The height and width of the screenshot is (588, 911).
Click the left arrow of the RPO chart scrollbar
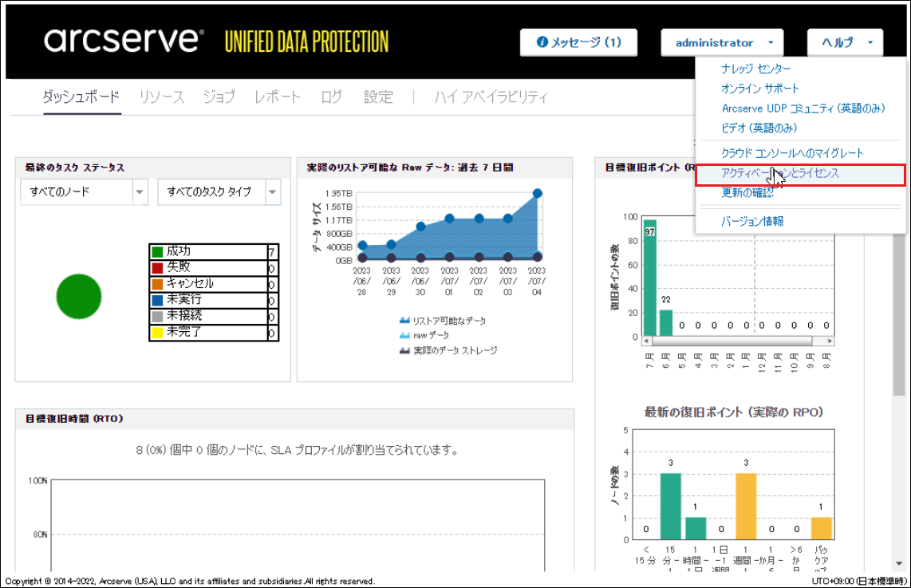tap(647, 341)
